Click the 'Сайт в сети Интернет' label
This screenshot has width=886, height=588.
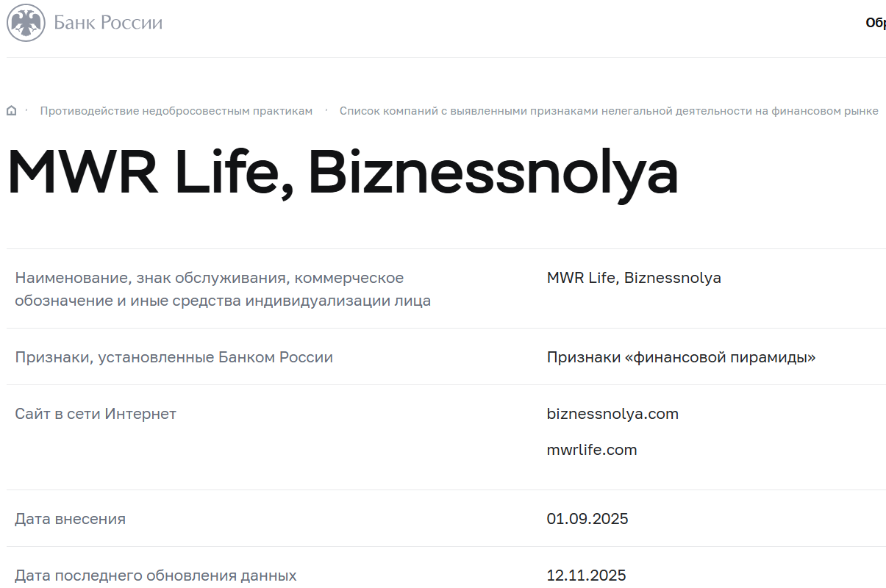(96, 414)
